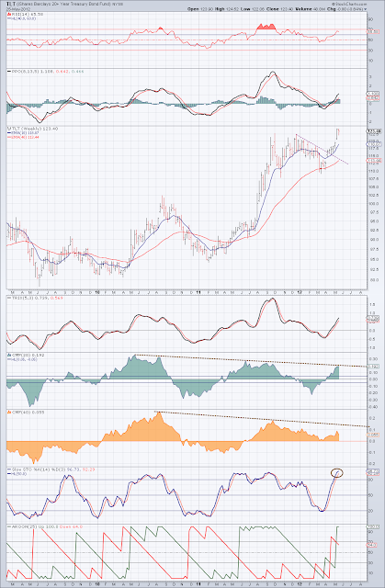Click the AROON(25) Up/Down legend label
Image resolution: width=385 pixels, height=588 pixels.
coord(45,526)
